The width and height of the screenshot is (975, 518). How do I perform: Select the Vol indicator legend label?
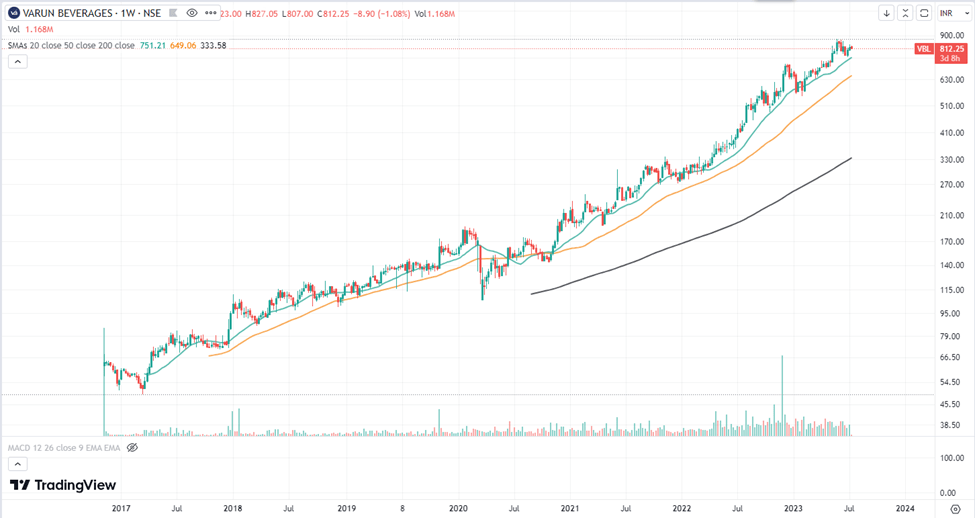coord(14,29)
